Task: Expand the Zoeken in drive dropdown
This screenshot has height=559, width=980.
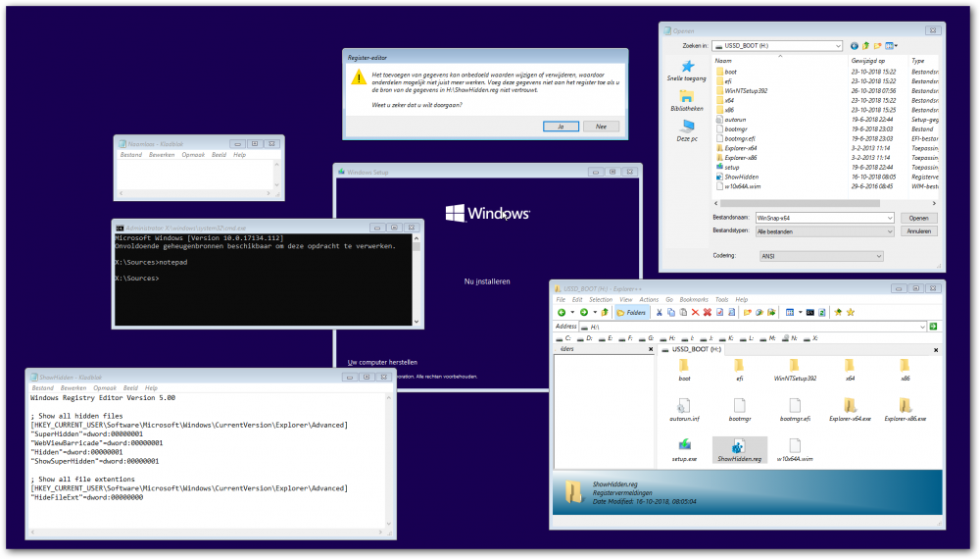Action: [x=838, y=45]
